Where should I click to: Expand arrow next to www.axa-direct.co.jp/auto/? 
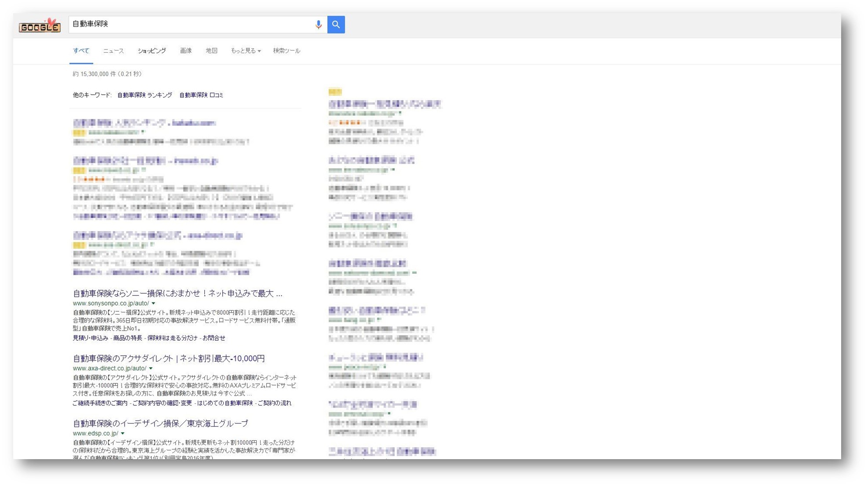pyautogui.click(x=151, y=368)
